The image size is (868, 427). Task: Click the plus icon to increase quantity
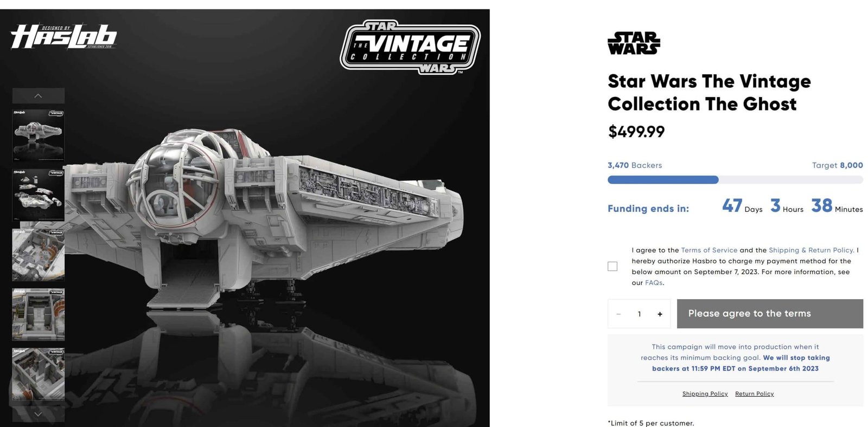[660, 314]
